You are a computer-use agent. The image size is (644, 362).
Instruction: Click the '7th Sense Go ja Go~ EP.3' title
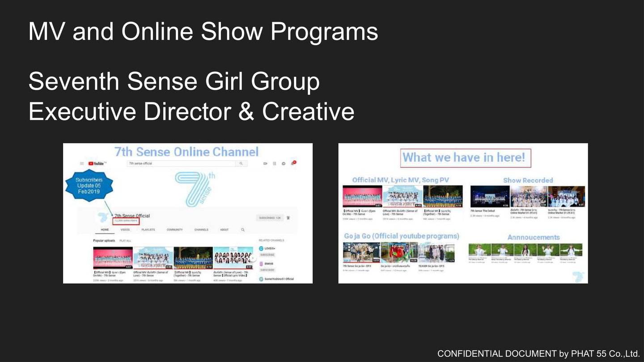pos(357,266)
